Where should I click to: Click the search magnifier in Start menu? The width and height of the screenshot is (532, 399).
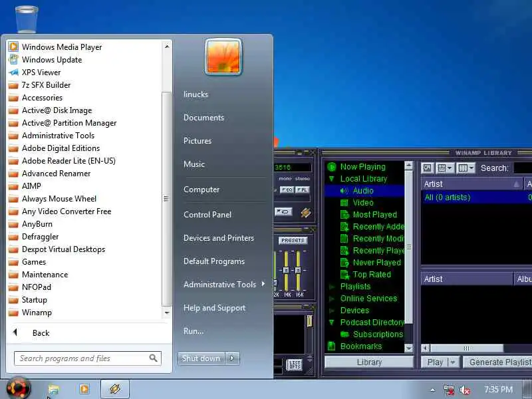(x=154, y=358)
